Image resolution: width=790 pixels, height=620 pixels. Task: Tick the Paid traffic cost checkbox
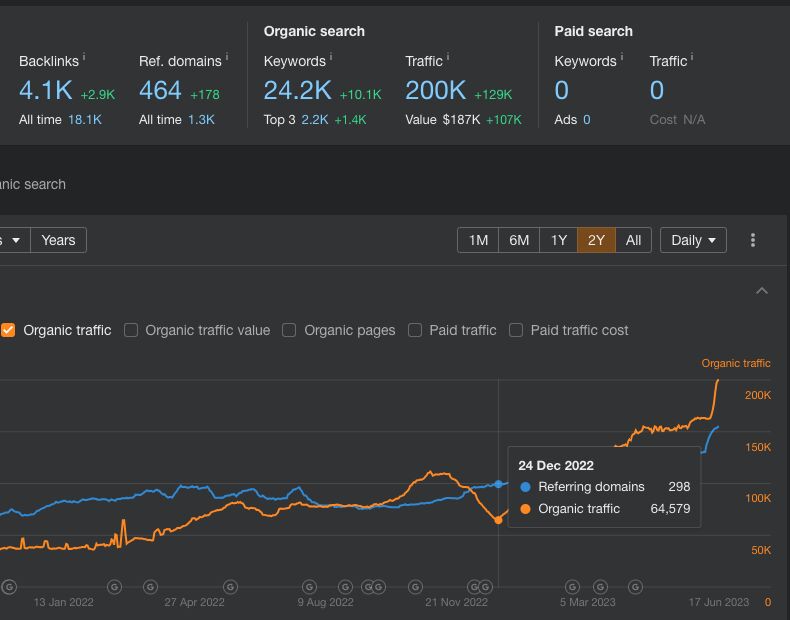[x=516, y=330]
